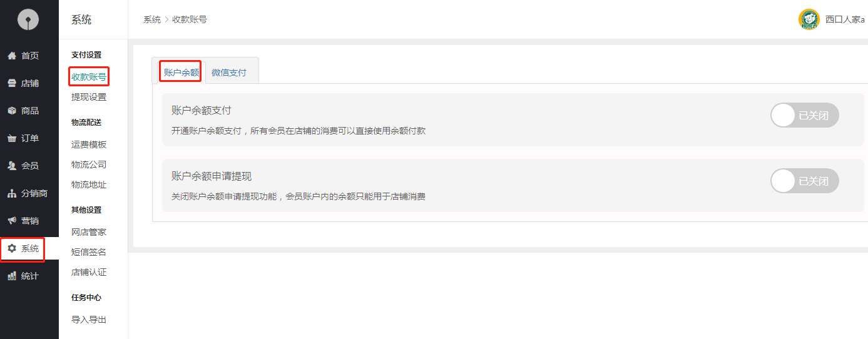Viewport: 868px width, 339px height.
Task: Click the logo at sidebar top
Action: click(28, 19)
